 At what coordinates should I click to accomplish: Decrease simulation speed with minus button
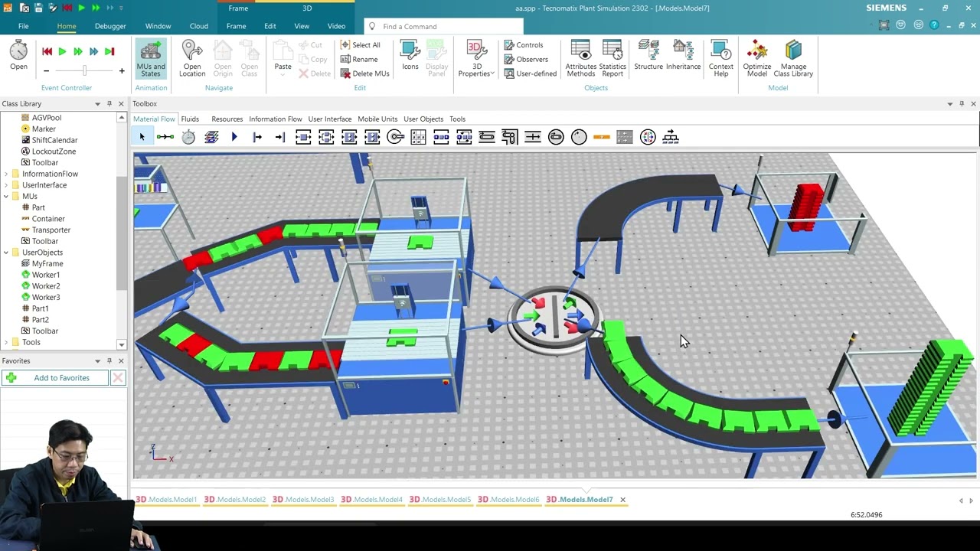pyautogui.click(x=46, y=71)
